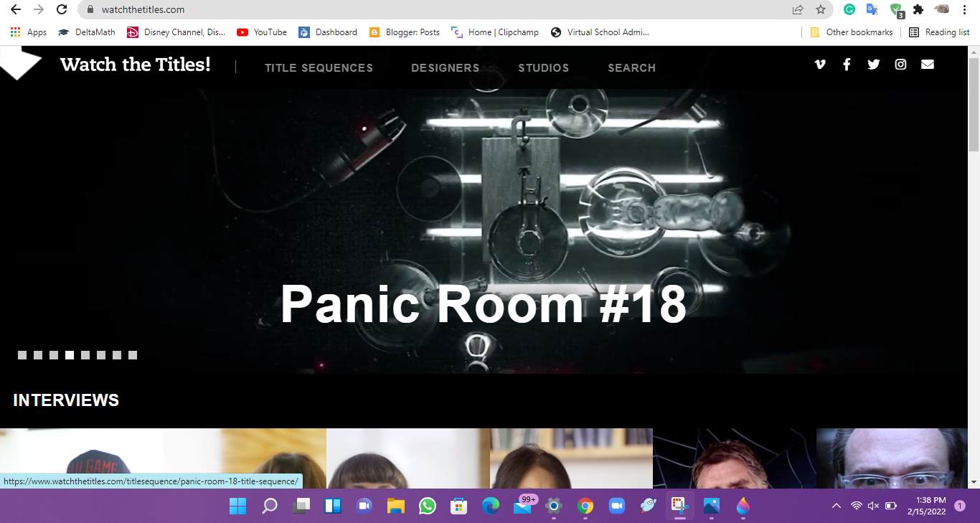Open the Grammarly extension
Viewport: 980px width, 523px height.
849,9
